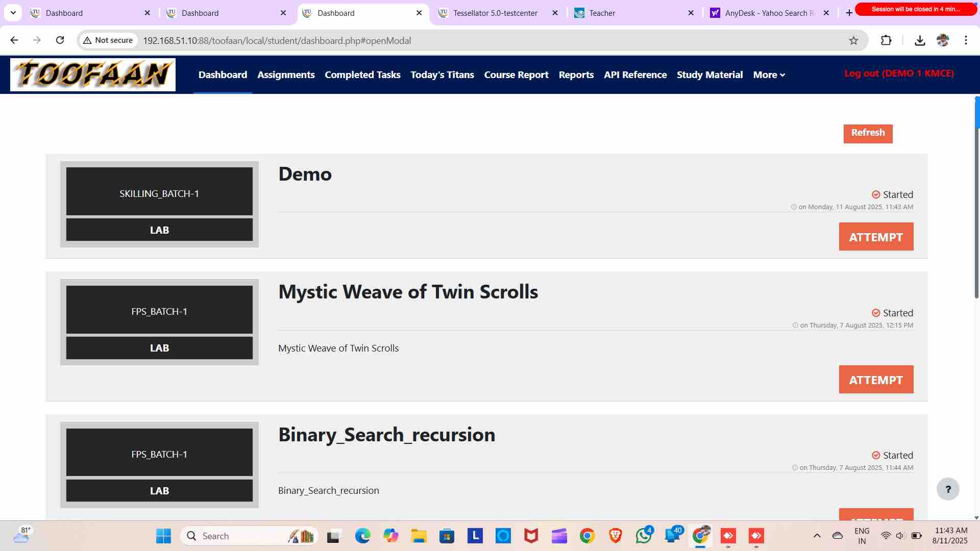Open the Assignments menu item

coord(286,74)
